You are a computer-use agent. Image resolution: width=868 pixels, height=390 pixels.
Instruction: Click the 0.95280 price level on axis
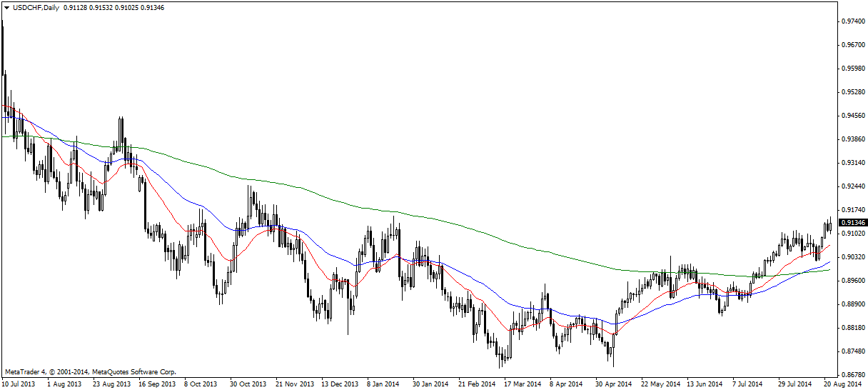pyautogui.click(x=851, y=92)
